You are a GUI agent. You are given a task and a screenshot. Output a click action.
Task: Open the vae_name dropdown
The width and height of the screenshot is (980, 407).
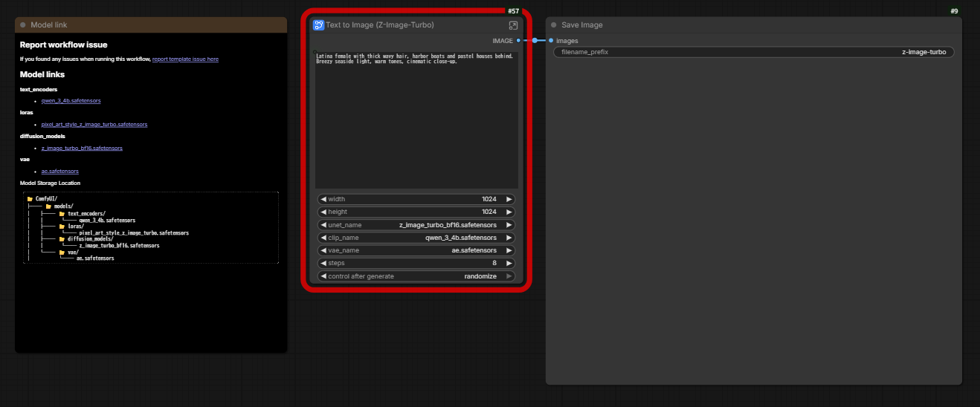416,250
